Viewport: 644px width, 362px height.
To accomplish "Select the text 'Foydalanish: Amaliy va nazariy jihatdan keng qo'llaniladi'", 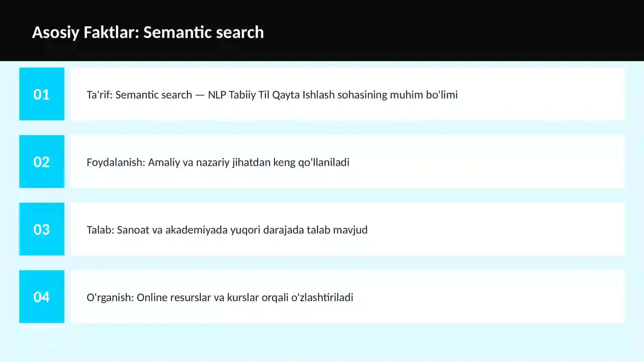I will pos(218,162).
